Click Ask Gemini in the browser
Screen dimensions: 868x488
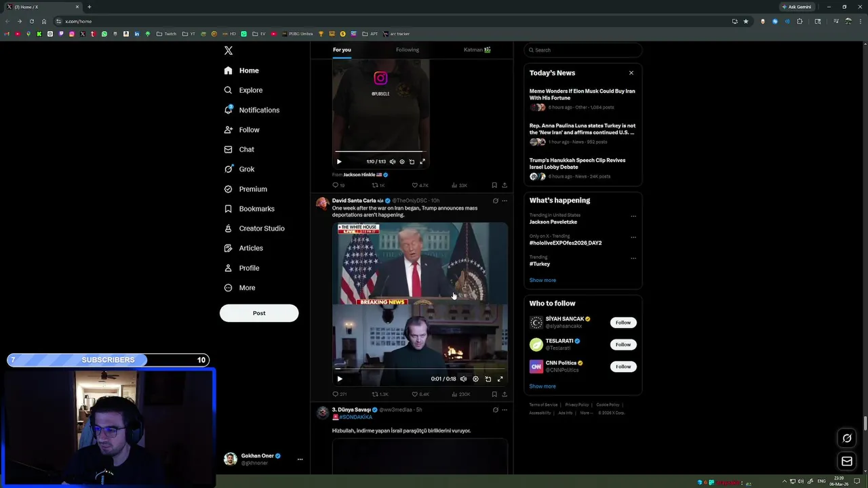click(796, 7)
